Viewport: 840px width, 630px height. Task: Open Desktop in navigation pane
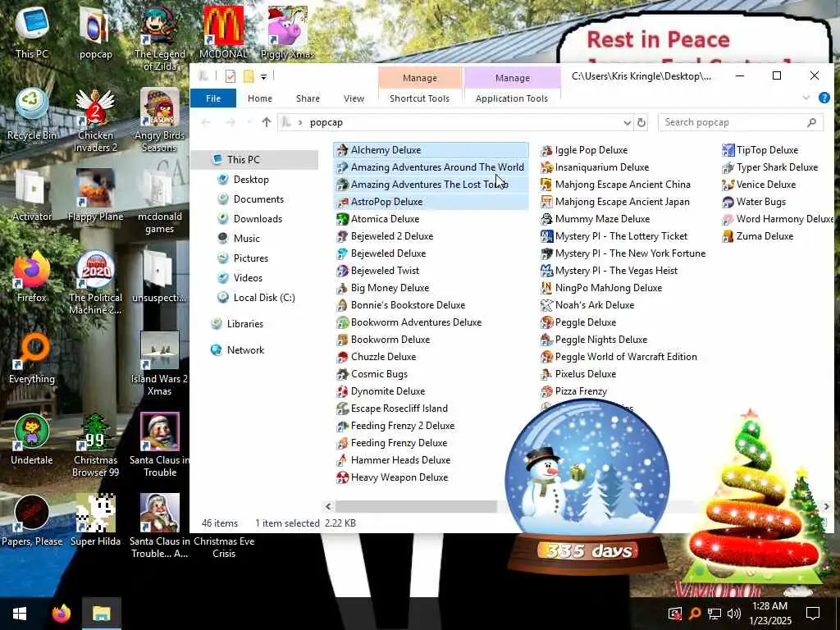(x=251, y=180)
